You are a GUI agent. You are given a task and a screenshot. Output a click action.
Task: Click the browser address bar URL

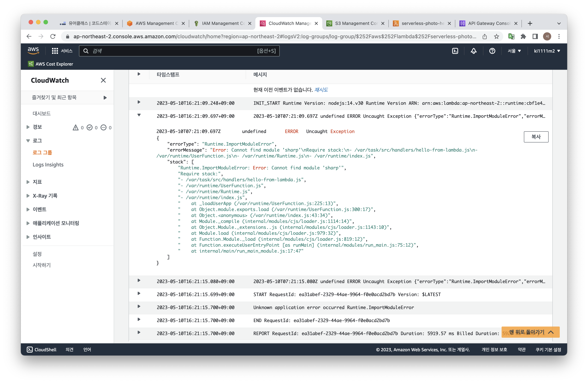click(275, 37)
